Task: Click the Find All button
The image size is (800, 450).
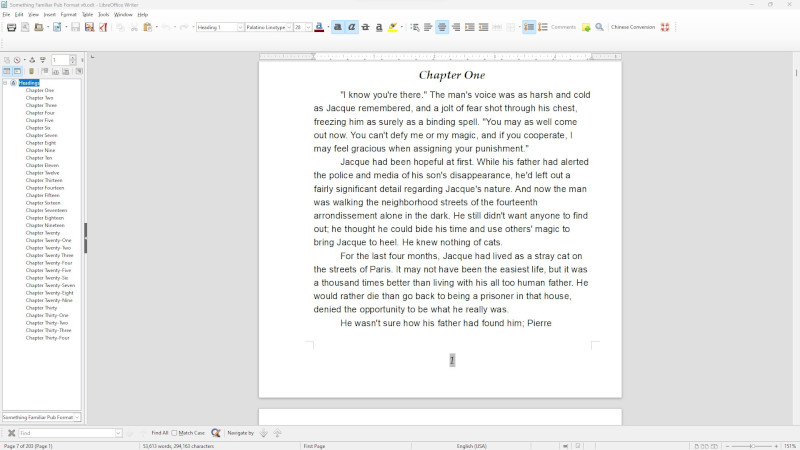Action: [x=159, y=433]
